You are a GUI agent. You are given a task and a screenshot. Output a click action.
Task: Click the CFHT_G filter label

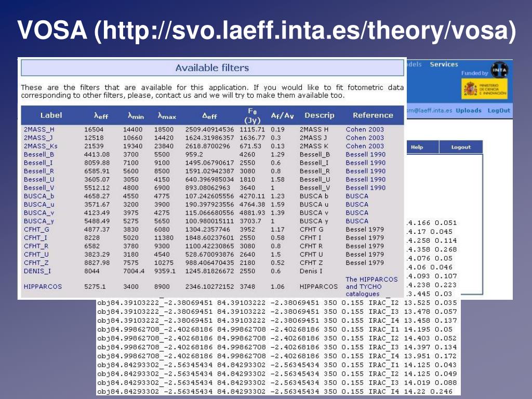37,229
